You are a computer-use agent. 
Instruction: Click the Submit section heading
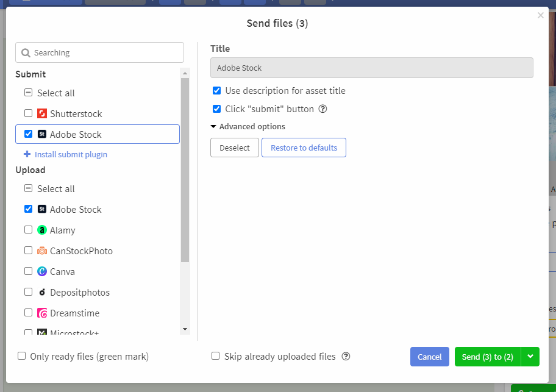30,74
